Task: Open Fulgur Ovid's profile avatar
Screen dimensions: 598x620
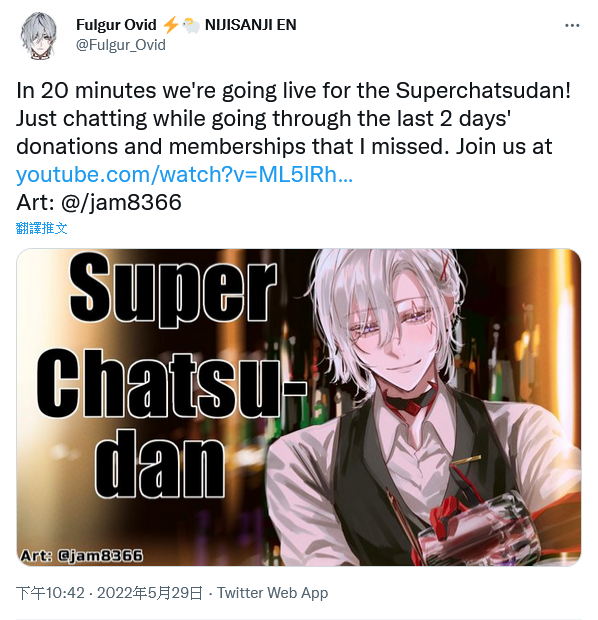Action: pos(38,36)
